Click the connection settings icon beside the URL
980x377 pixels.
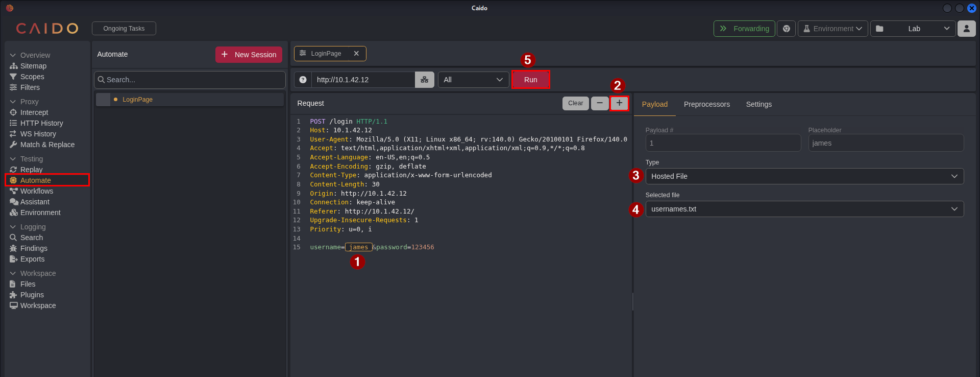[424, 80]
